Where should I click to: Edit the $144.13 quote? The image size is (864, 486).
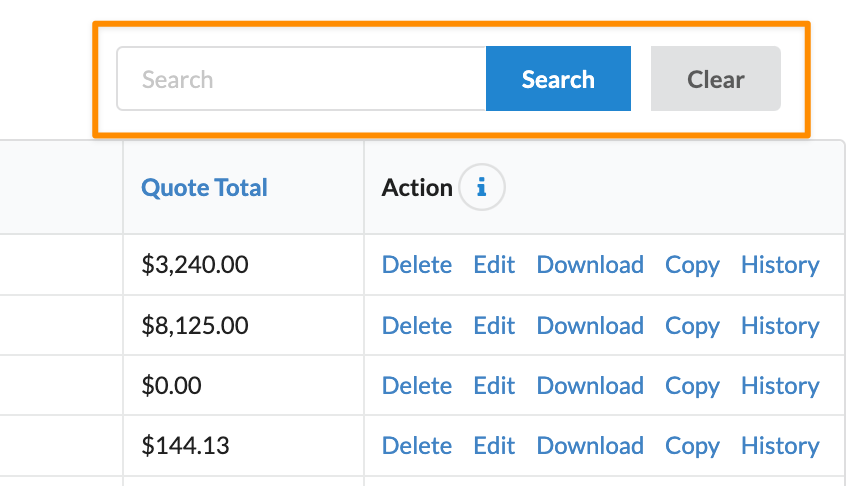[494, 446]
